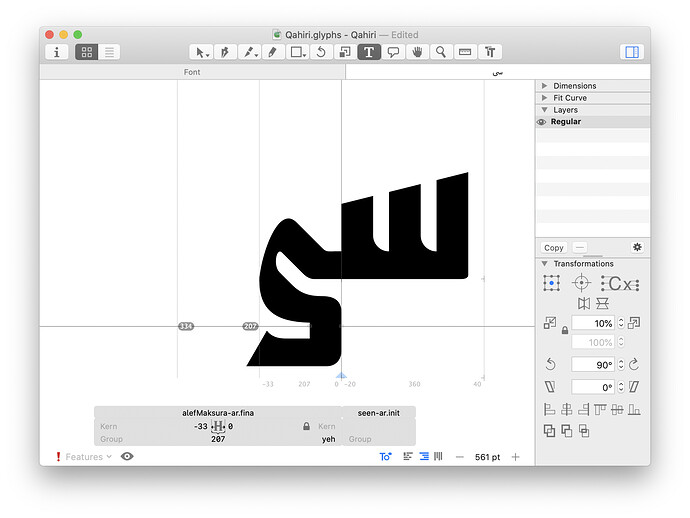Select right-to-left text alignment
Image resolution: width=690 pixels, height=518 pixels.
tap(424, 456)
